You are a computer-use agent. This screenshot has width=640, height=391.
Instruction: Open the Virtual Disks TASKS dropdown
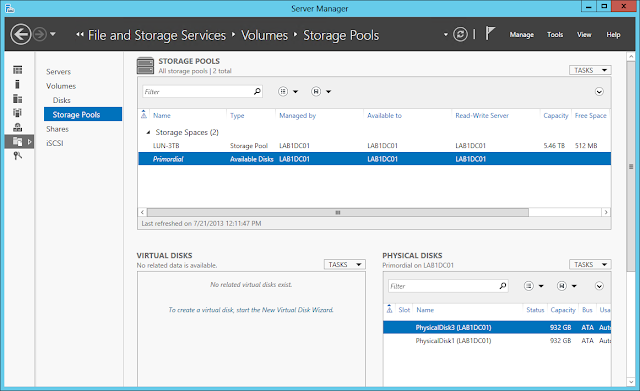tap(345, 264)
